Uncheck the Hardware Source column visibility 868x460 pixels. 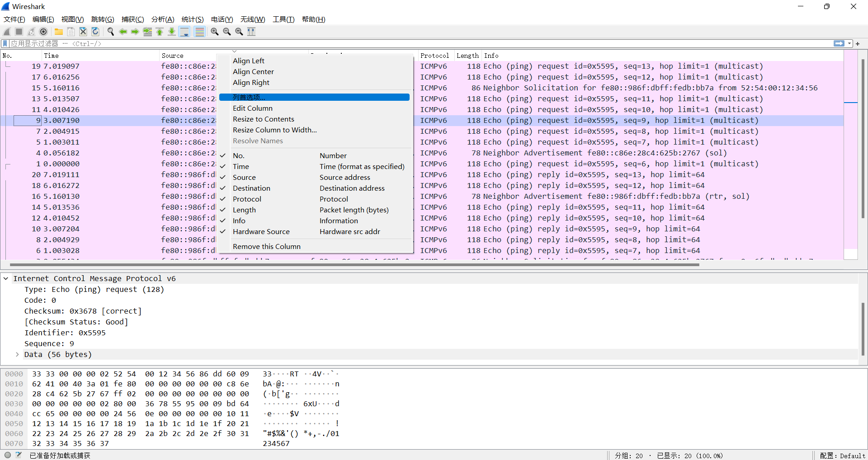(315, 231)
